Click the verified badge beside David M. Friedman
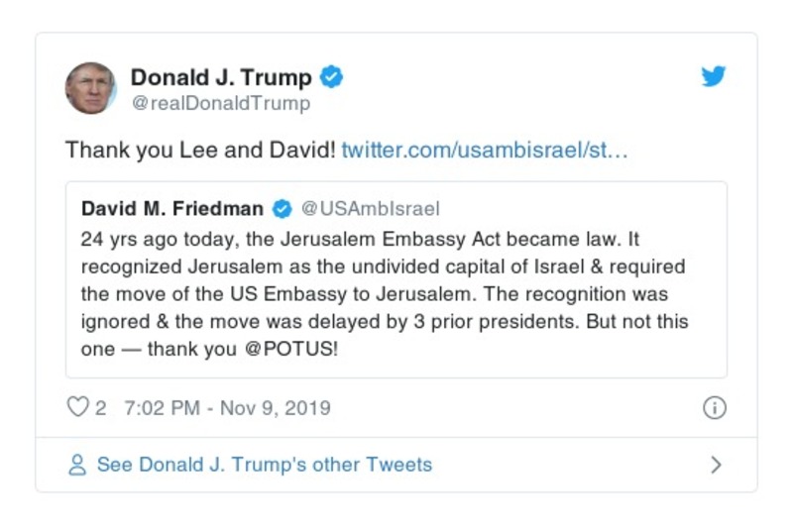Image resolution: width=793 pixels, height=532 pixels. point(282,209)
